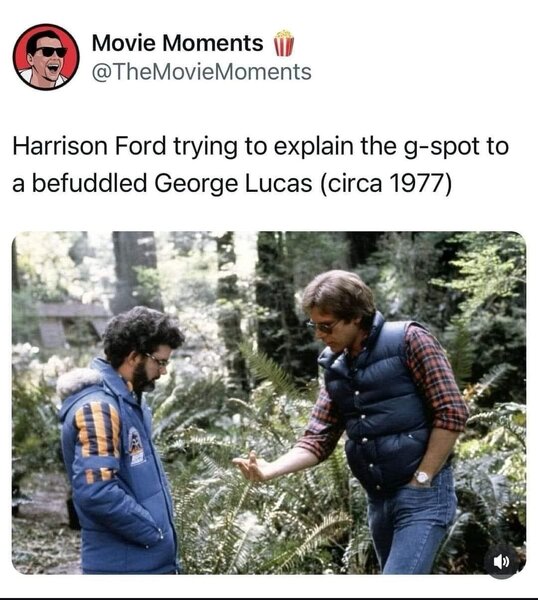Select the words "George Lucas" in the tweet
The height and width of the screenshot is (600, 538).
pyautogui.click(x=233, y=183)
